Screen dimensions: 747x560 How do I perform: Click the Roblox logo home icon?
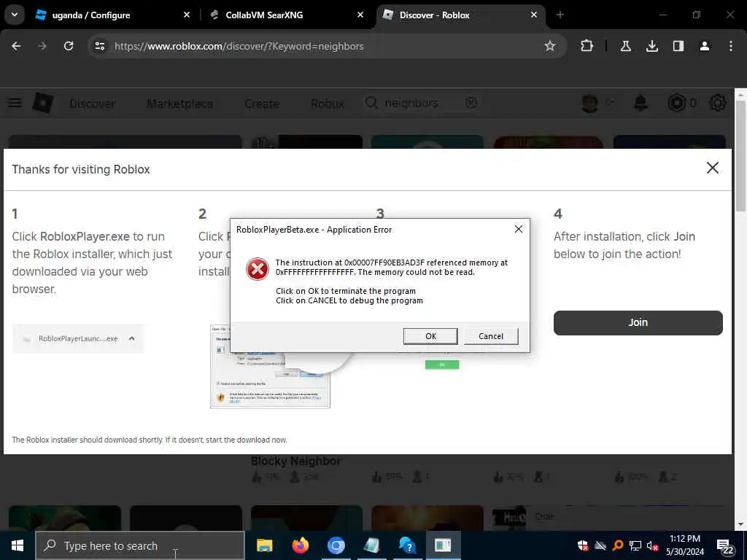coord(42,103)
